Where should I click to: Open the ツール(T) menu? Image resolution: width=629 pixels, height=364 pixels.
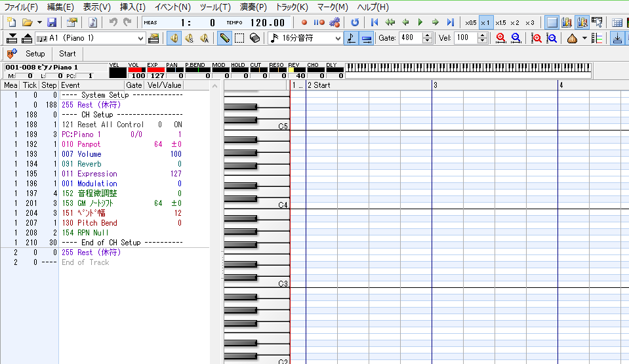[216, 7]
